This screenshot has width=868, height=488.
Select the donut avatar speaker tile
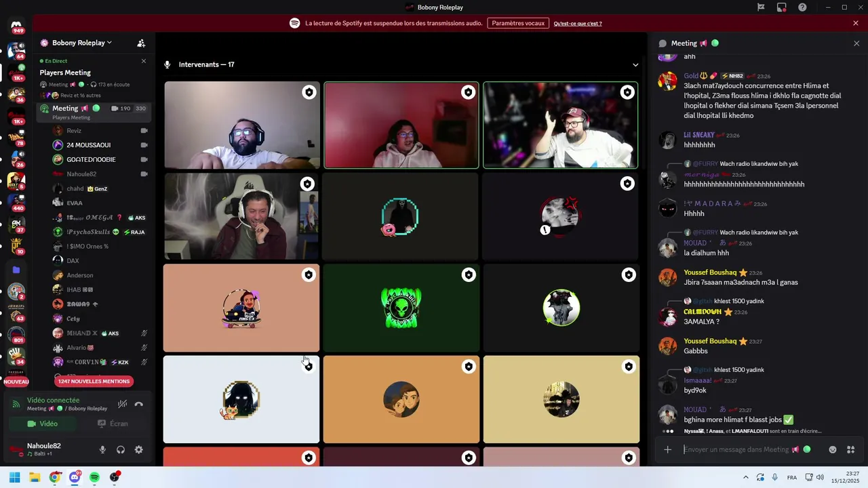[x=401, y=216]
